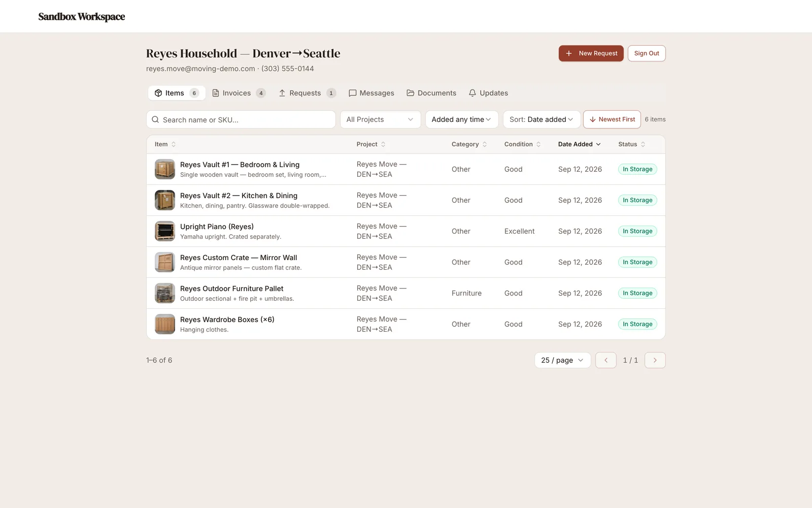Open the Mirror Wall crate thumbnail
Image resolution: width=812 pixels, height=508 pixels.
click(x=165, y=262)
